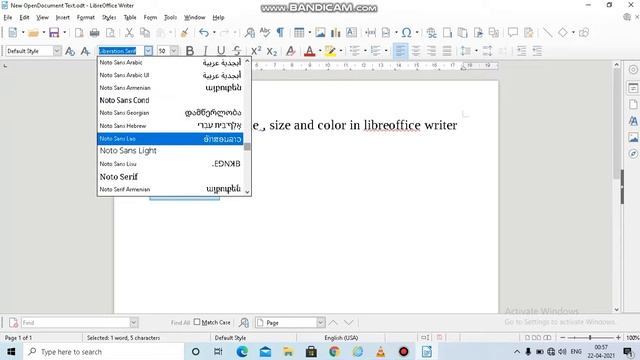Apply Superscript formatting
This screenshot has width=640, height=360.
[x=256, y=51]
